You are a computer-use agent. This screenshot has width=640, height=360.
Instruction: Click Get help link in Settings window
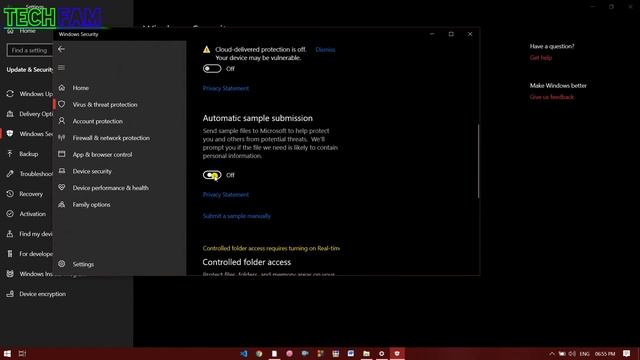[541, 58]
